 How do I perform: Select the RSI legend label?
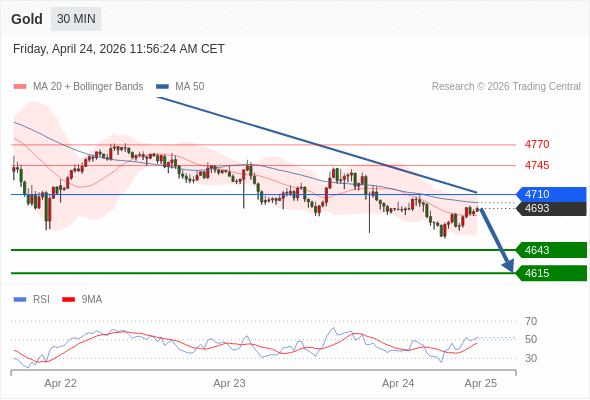(x=41, y=300)
